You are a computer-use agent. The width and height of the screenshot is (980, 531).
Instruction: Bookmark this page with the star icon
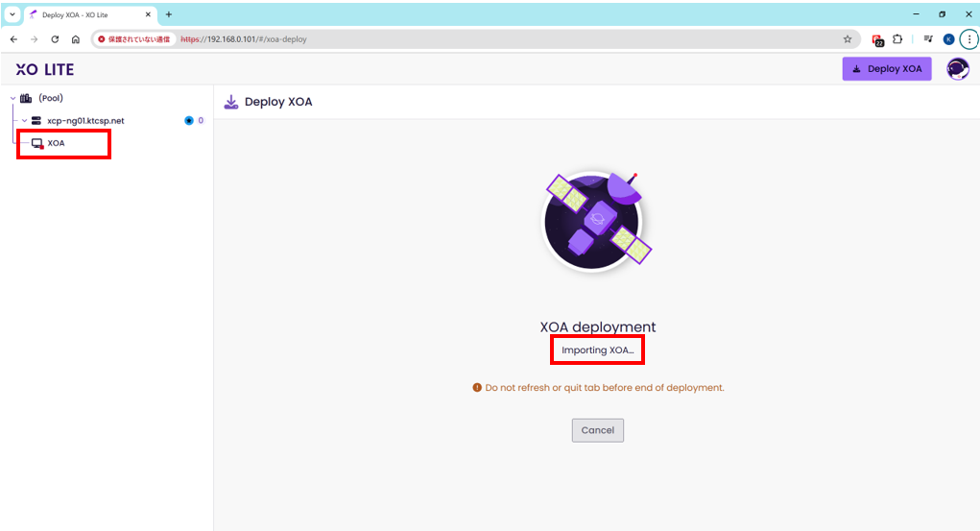847,39
